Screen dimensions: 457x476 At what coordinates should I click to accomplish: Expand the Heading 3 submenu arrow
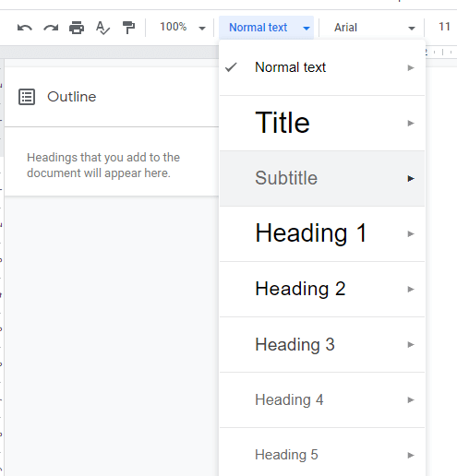pos(411,344)
